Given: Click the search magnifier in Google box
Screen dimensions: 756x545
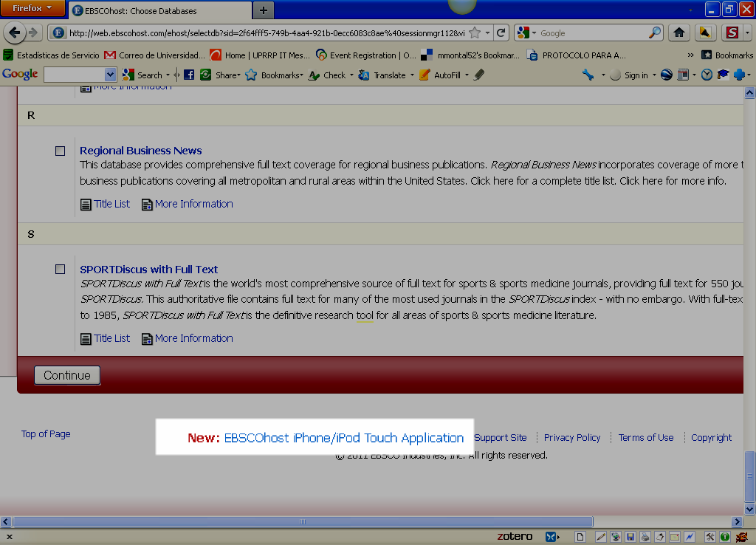Looking at the screenshot, I should coord(655,32).
